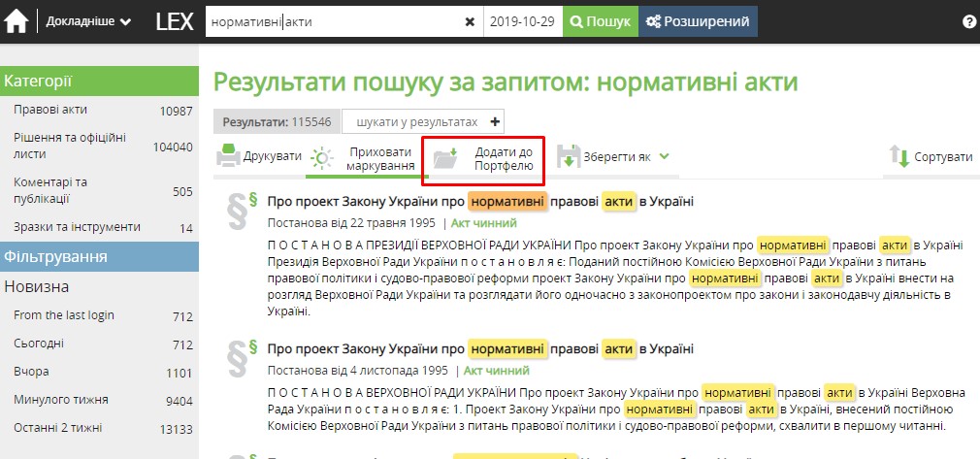Click the date field 2019-10-29
Viewport: 980px width, 459px height.
(523, 21)
